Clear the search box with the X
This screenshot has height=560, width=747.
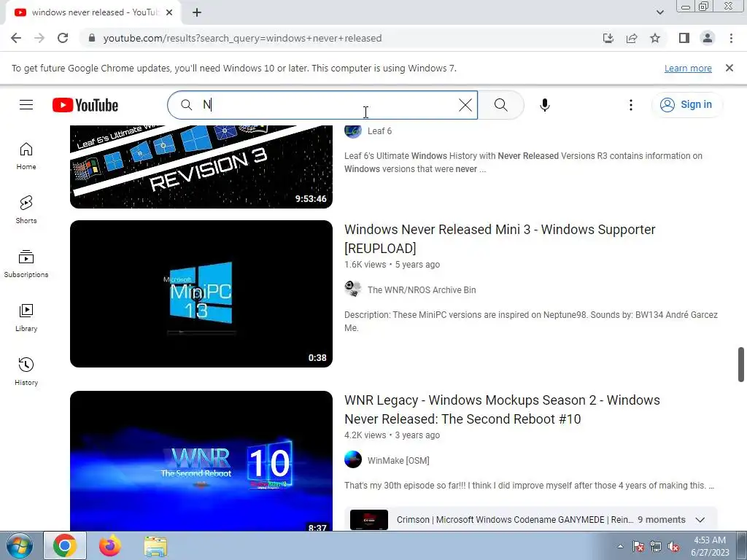(465, 105)
